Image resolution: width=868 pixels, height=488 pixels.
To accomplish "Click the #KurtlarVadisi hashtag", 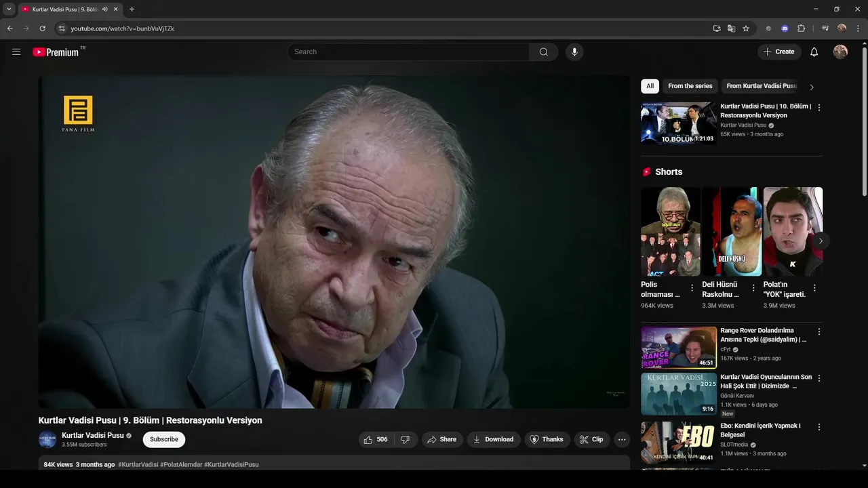I will (138, 464).
